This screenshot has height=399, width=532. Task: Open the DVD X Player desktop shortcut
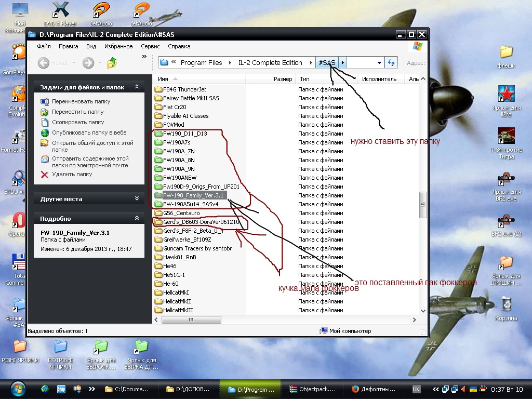60,14
